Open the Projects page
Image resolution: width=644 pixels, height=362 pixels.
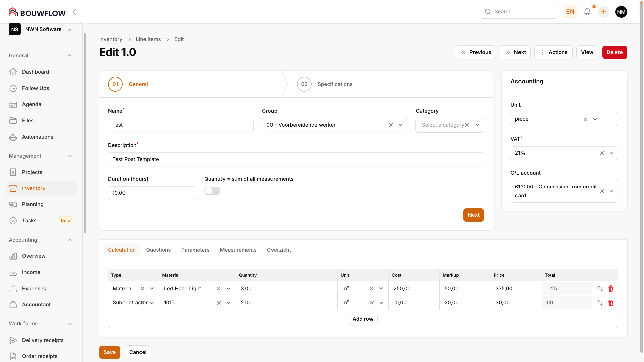click(32, 172)
